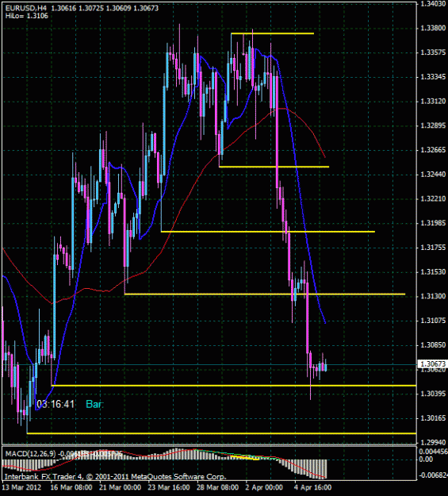The image size is (448, 496).
Task: Select the 1.34030 price scale label
Action: pos(433,4)
